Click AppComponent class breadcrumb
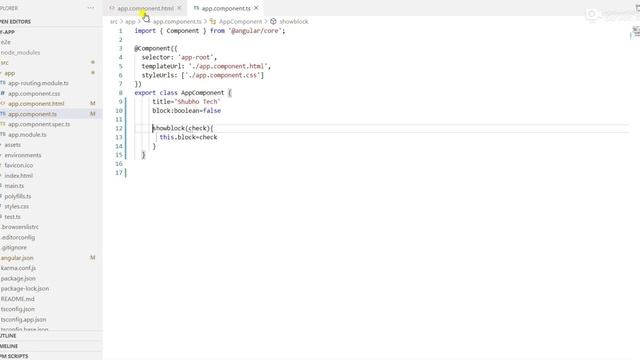 click(x=240, y=22)
